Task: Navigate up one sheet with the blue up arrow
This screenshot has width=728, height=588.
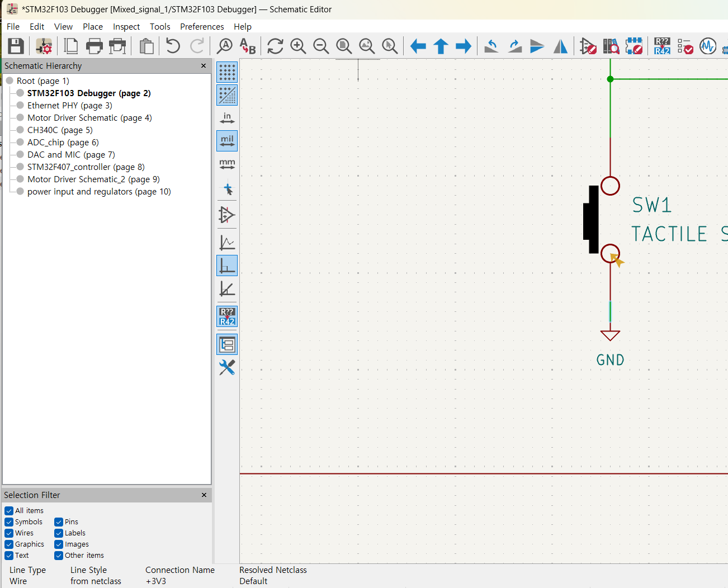Action: tap(441, 46)
